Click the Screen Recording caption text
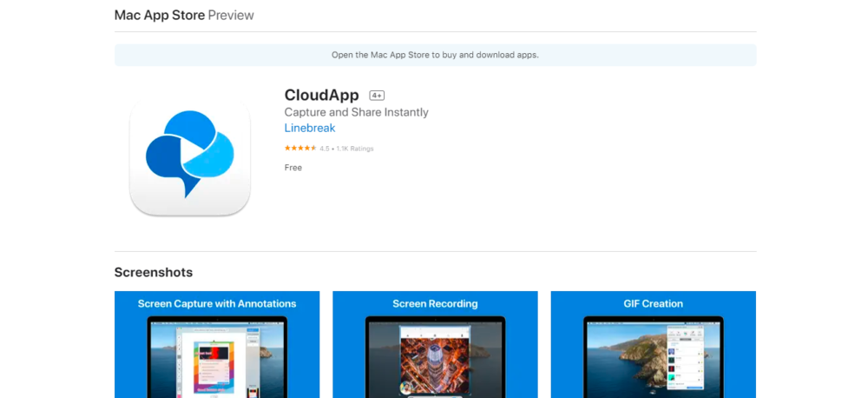The width and height of the screenshot is (868, 398). pos(435,304)
